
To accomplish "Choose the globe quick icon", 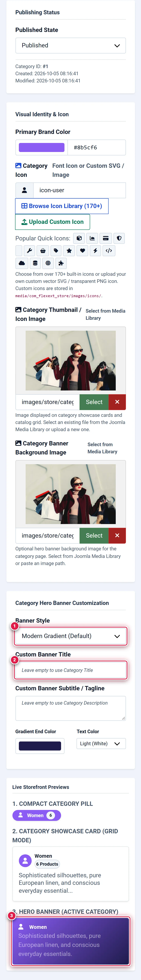I will pos(48,263).
